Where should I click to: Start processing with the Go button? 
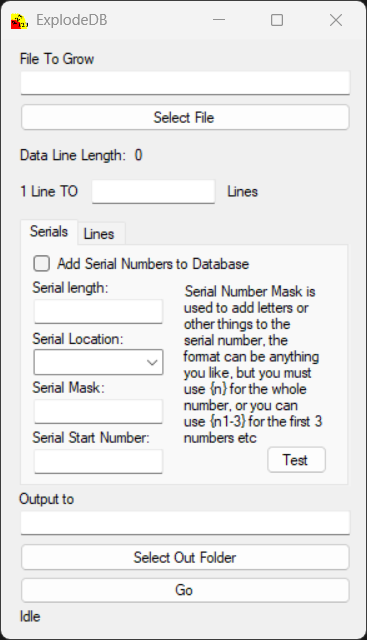point(185,590)
